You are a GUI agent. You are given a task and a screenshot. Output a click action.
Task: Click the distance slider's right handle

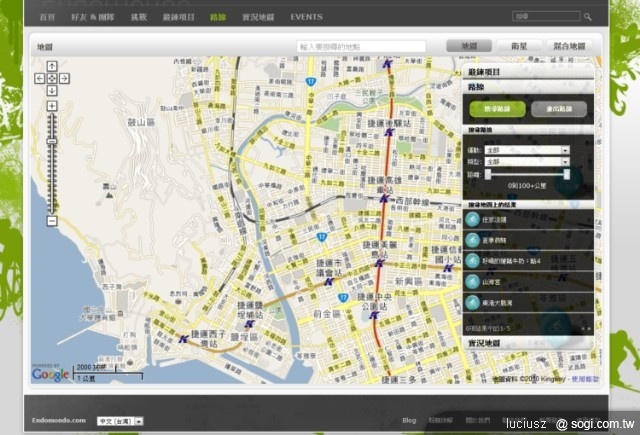click(x=567, y=174)
